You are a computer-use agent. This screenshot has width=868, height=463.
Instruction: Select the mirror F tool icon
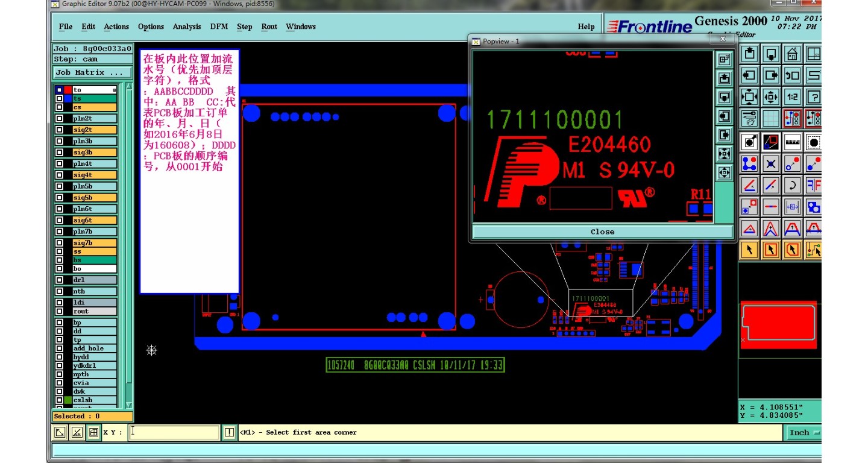(x=813, y=185)
